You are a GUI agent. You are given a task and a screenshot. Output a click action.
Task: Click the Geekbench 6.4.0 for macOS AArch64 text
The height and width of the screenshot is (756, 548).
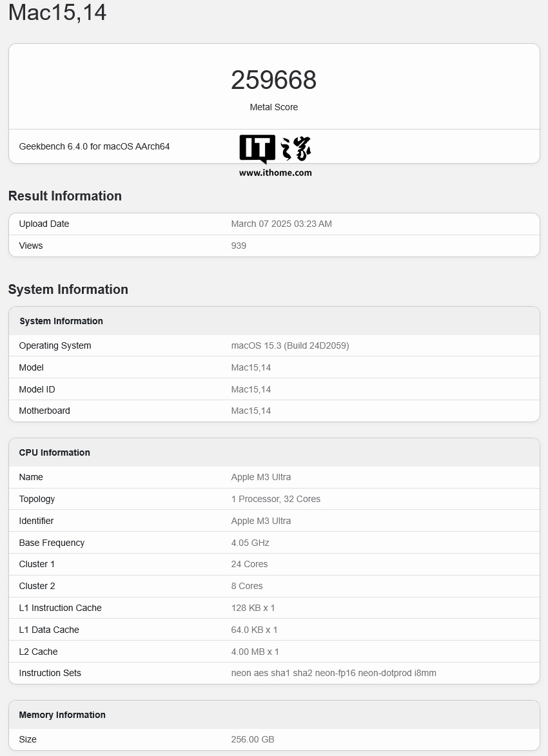pyautogui.click(x=95, y=146)
